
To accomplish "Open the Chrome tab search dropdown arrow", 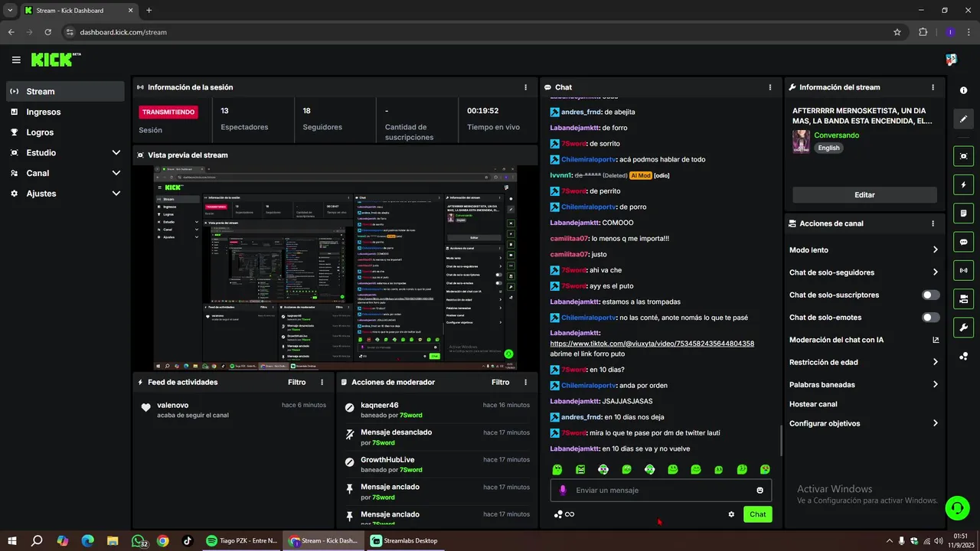I will (x=10, y=11).
